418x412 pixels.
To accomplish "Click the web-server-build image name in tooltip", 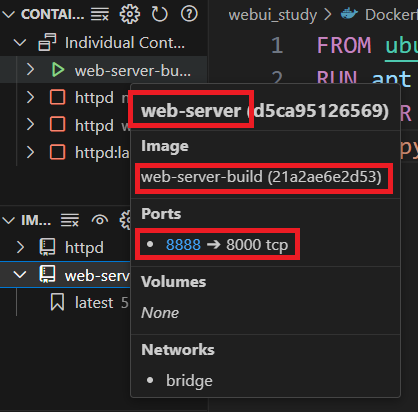I will [202, 177].
